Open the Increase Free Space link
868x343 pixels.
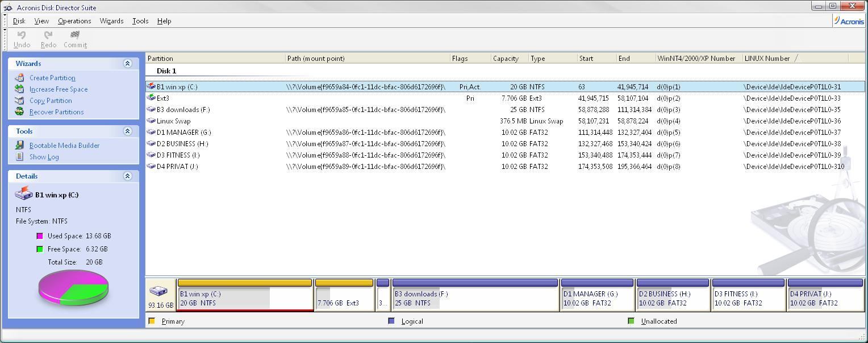pos(59,89)
